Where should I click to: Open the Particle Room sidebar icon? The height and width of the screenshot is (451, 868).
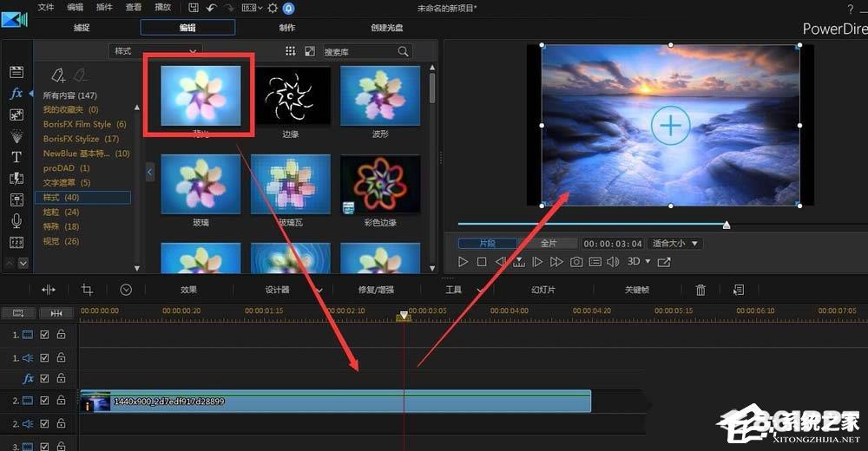(x=16, y=135)
